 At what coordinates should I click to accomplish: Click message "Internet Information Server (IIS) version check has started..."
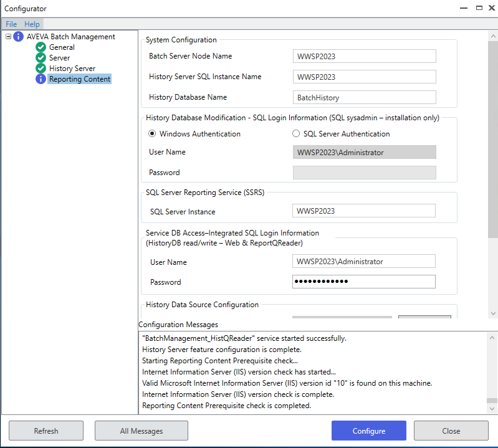(239, 372)
